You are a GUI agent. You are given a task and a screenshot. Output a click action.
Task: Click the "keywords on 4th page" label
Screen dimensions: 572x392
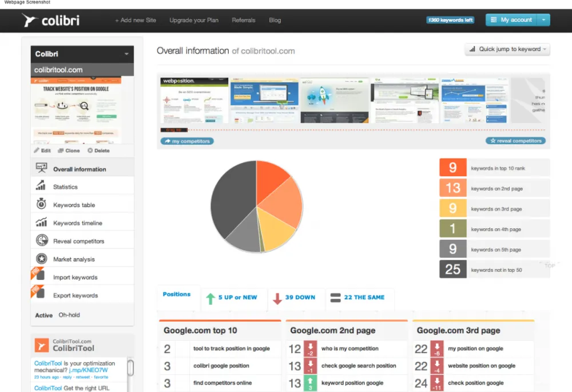[x=496, y=229]
